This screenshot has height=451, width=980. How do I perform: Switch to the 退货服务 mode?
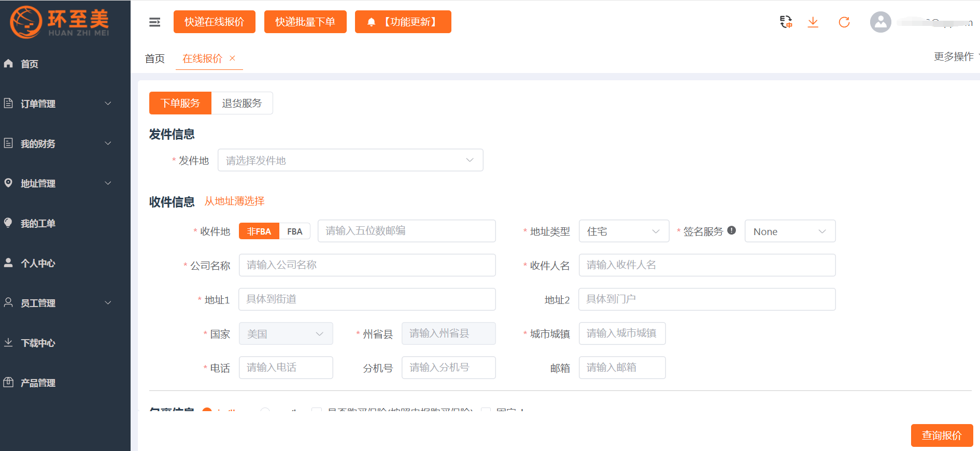(242, 103)
